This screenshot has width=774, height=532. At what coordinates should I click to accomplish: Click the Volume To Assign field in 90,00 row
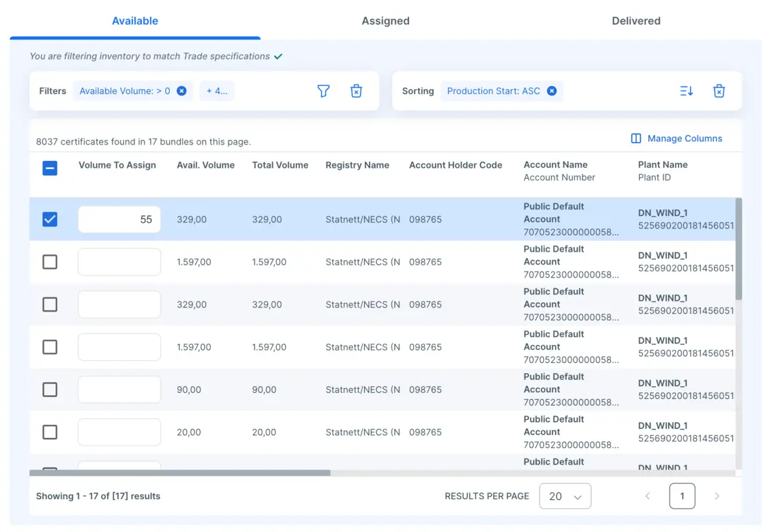119,389
